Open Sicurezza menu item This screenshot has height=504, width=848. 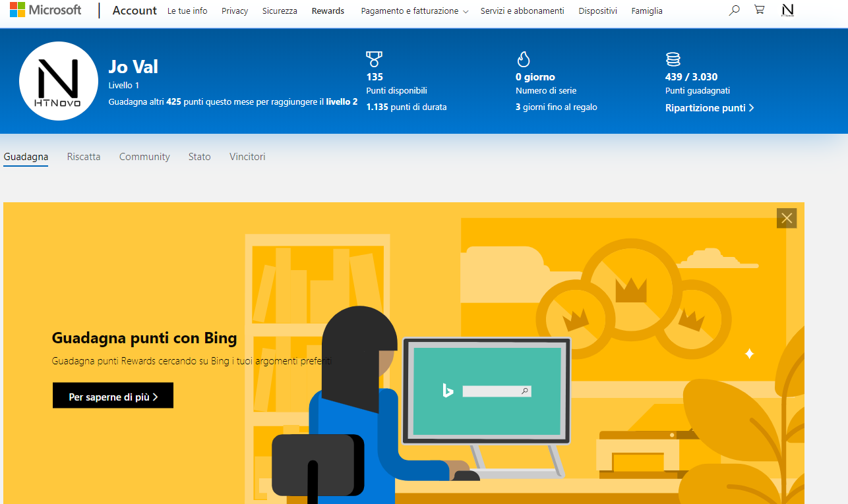[280, 11]
